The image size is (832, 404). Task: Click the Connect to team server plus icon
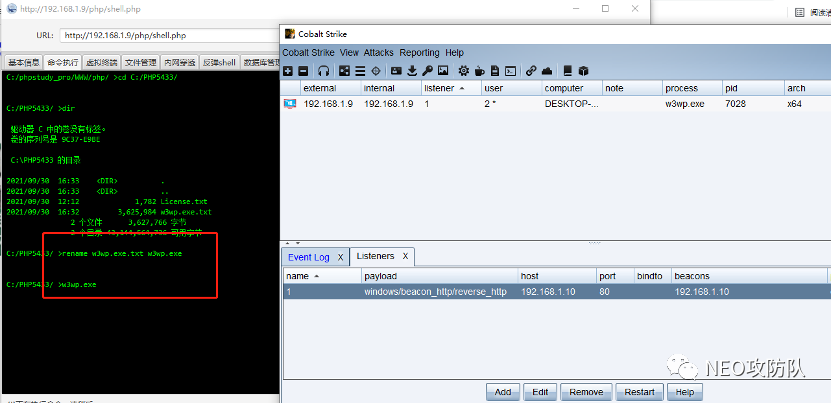point(288,71)
